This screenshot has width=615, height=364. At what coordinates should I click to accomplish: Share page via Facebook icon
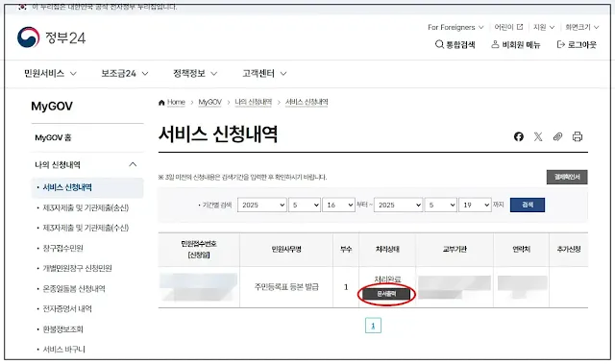(x=519, y=136)
